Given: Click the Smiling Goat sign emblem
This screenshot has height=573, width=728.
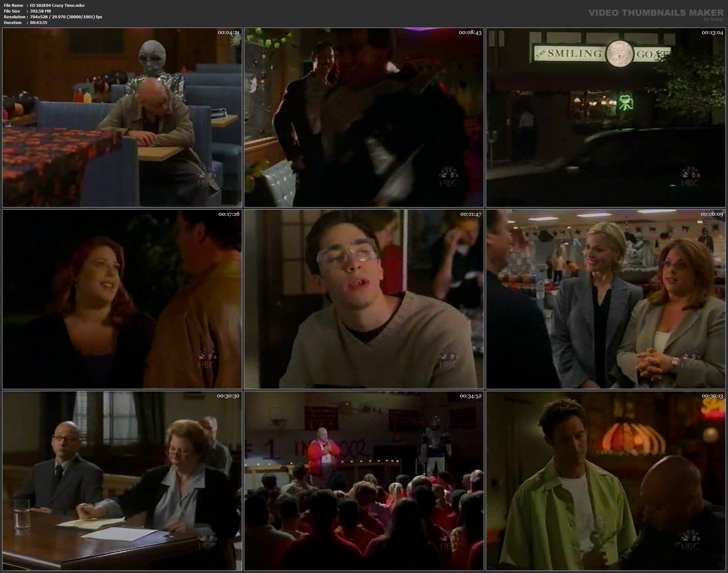Looking at the screenshot, I should (x=619, y=53).
